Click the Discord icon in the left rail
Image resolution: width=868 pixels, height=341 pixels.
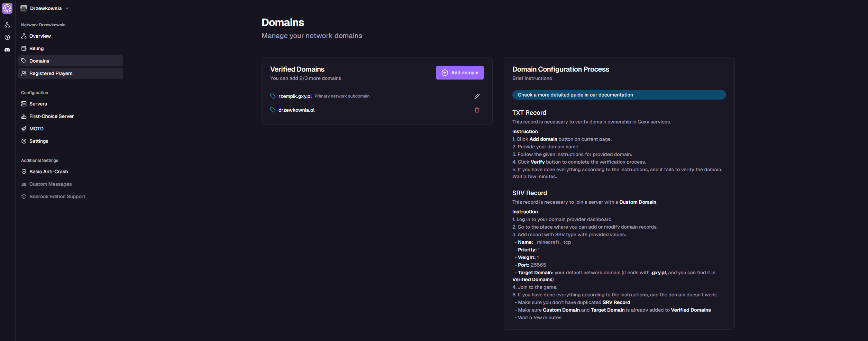point(7,49)
